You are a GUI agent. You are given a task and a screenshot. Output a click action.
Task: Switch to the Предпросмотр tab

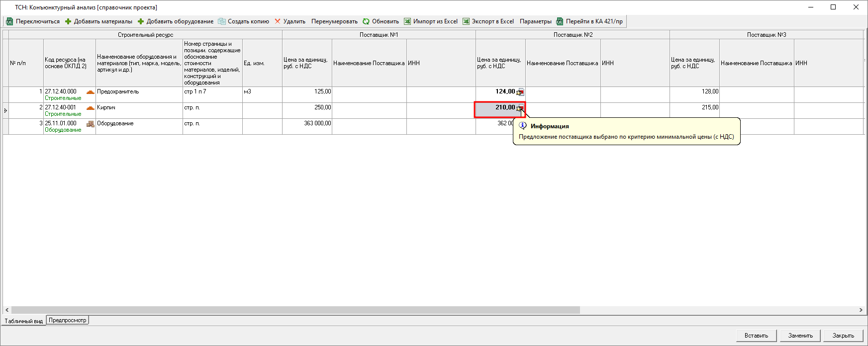click(67, 320)
